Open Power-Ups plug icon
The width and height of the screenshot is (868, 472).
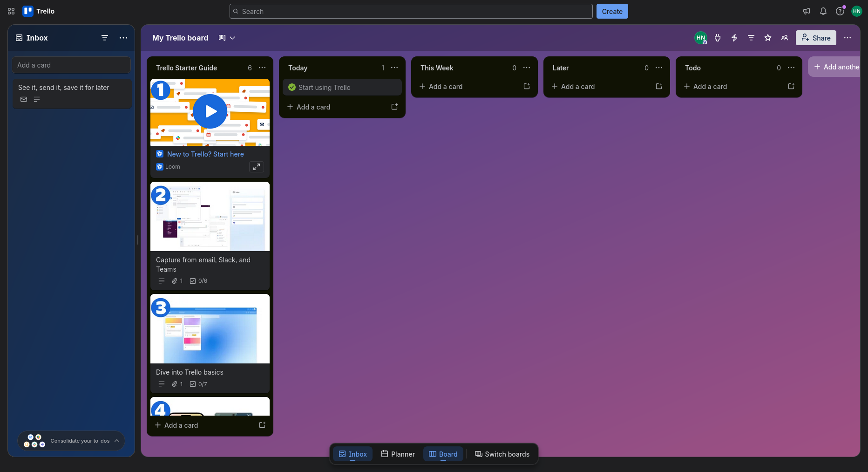(718, 38)
